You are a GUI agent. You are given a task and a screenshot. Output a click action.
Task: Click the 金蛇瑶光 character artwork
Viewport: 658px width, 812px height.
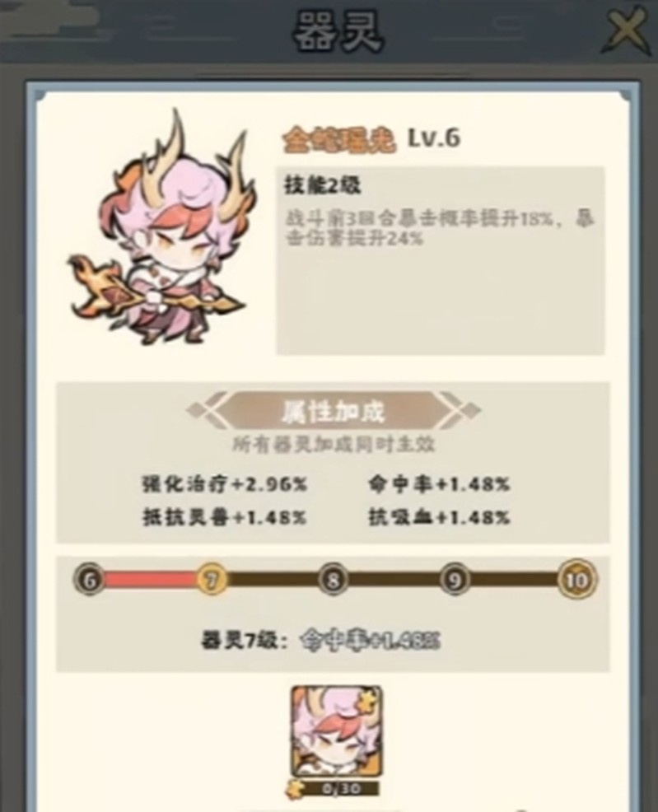coord(161,228)
